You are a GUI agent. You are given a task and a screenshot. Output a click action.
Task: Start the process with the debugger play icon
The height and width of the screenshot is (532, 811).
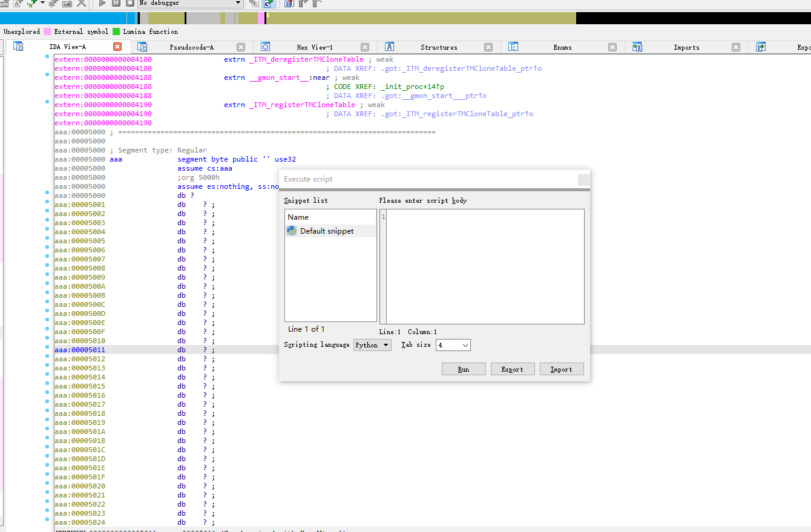[102, 4]
